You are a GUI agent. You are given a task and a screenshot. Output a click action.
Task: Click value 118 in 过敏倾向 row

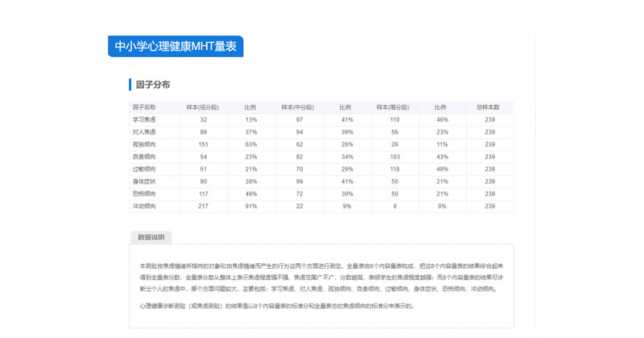coord(394,169)
